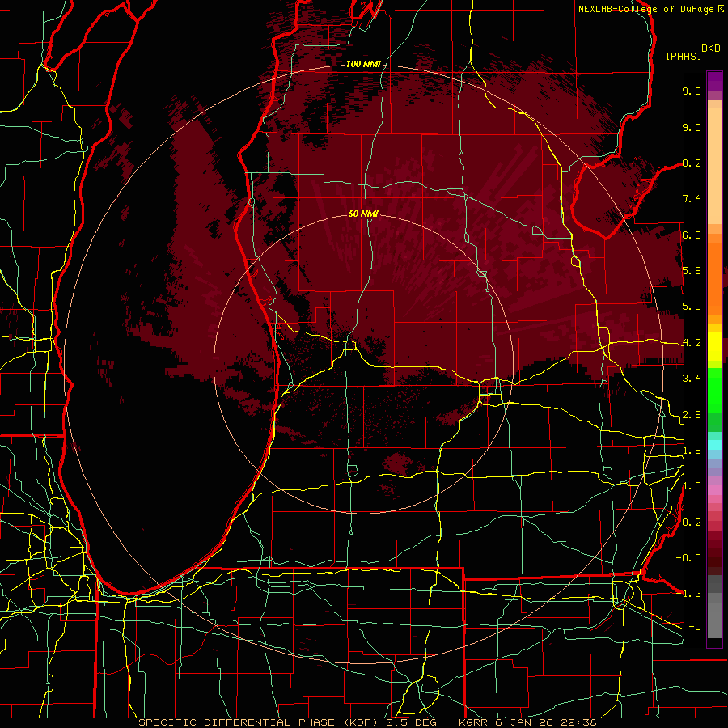Select the 1.8 scale value
The width and height of the screenshot is (728, 728).
point(692,451)
